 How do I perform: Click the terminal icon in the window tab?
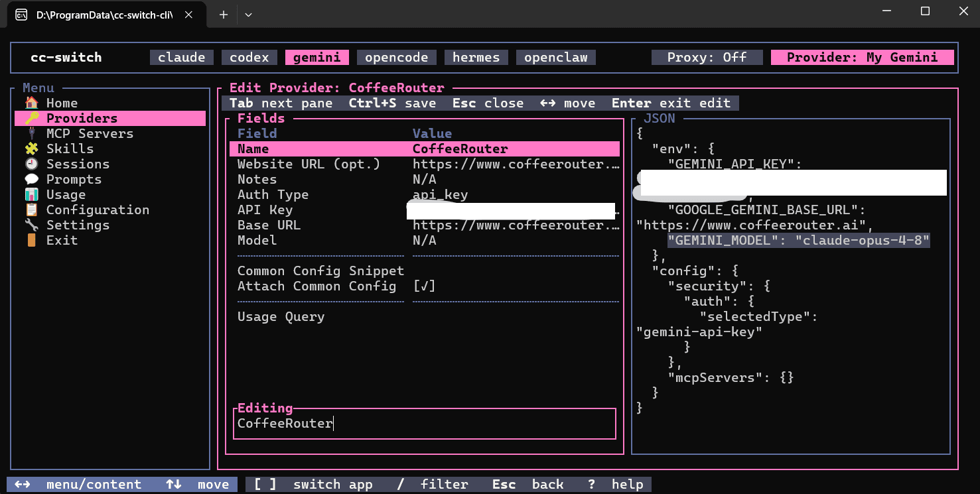(21, 15)
